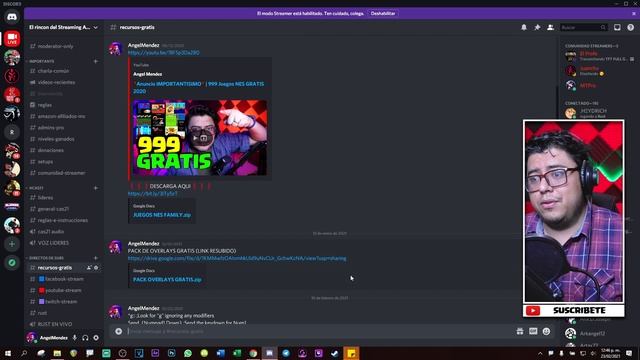Collapse the IMPORTANTE category
Image resolution: width=640 pixels, height=360 pixels.
click(x=42, y=61)
